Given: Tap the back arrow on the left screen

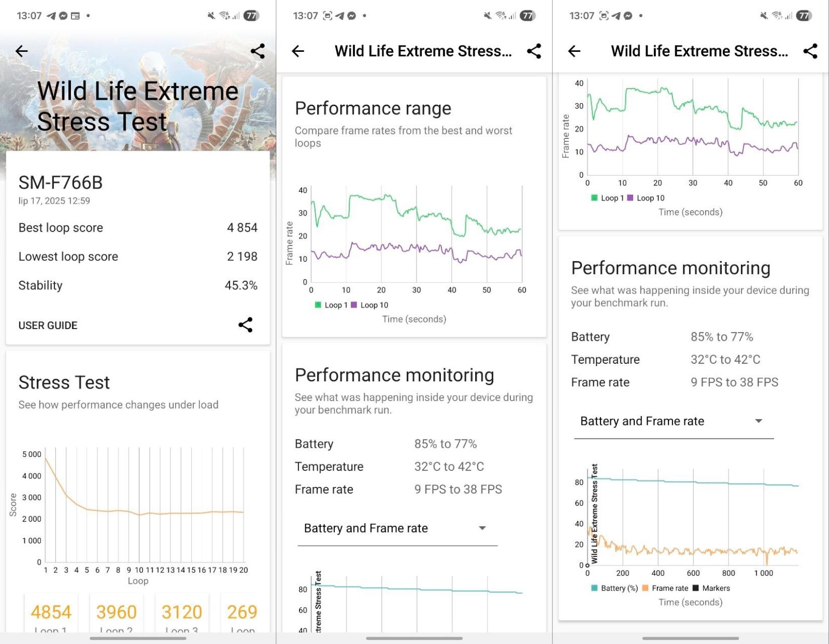Looking at the screenshot, I should 22,51.
